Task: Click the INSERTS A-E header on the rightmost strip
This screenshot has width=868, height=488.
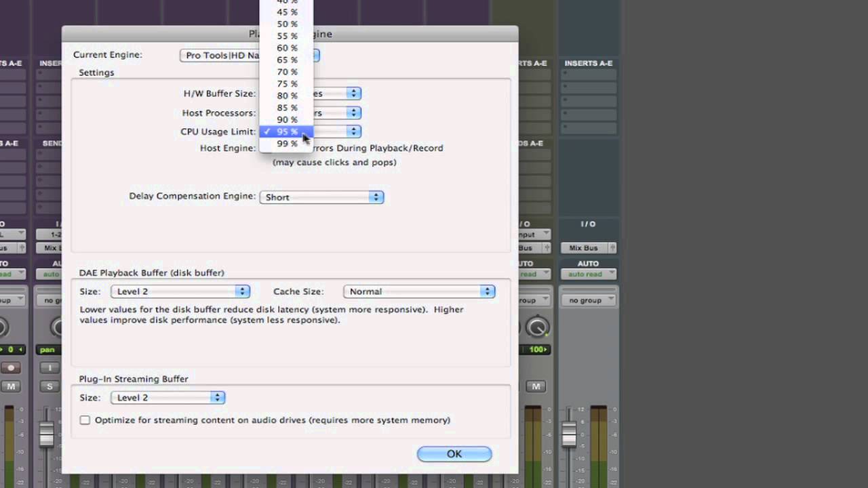Action: tap(588, 63)
